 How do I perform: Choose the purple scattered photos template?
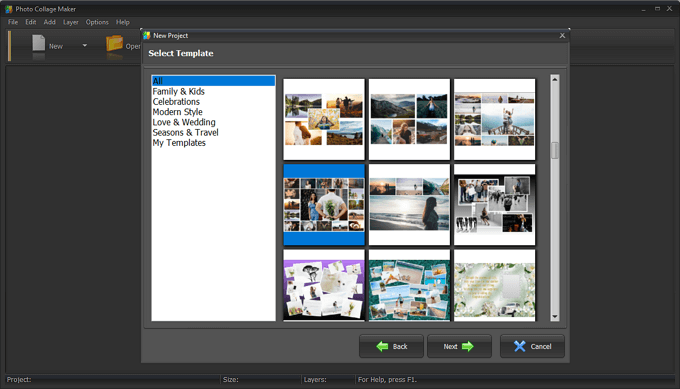(324, 285)
